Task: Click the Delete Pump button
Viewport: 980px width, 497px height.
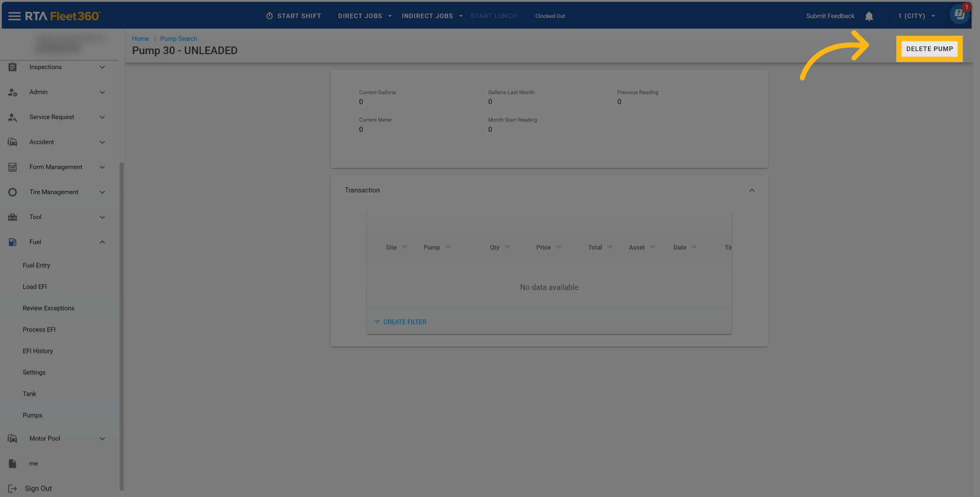Action: [x=929, y=49]
